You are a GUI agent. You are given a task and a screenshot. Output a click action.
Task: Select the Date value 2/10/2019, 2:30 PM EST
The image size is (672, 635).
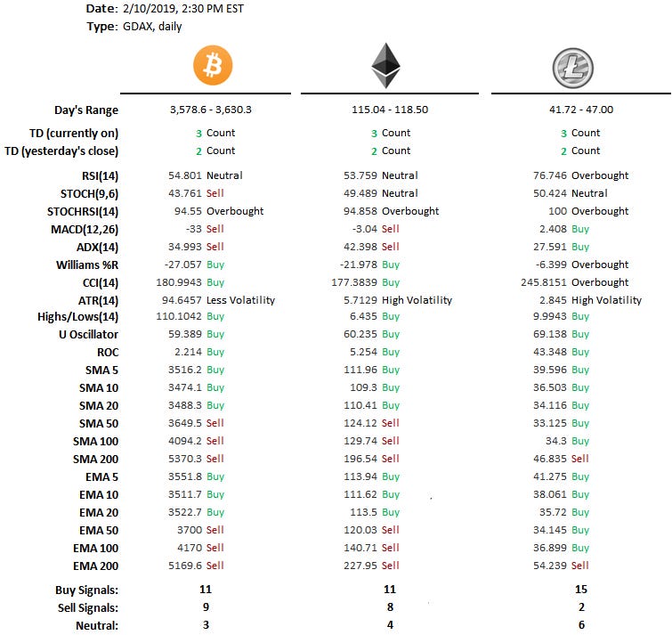183,9
